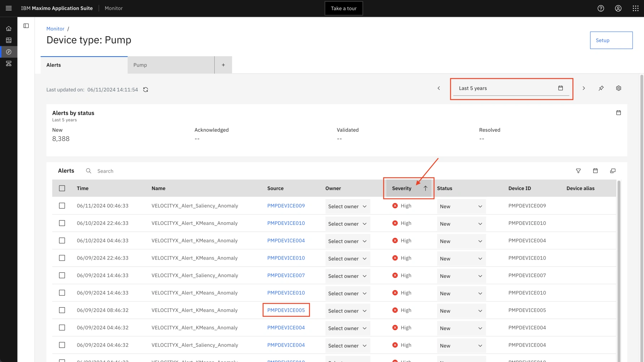Image resolution: width=644 pixels, height=362 pixels.
Task: Open the hierarchy sidebar icon
Action: [x=9, y=63]
